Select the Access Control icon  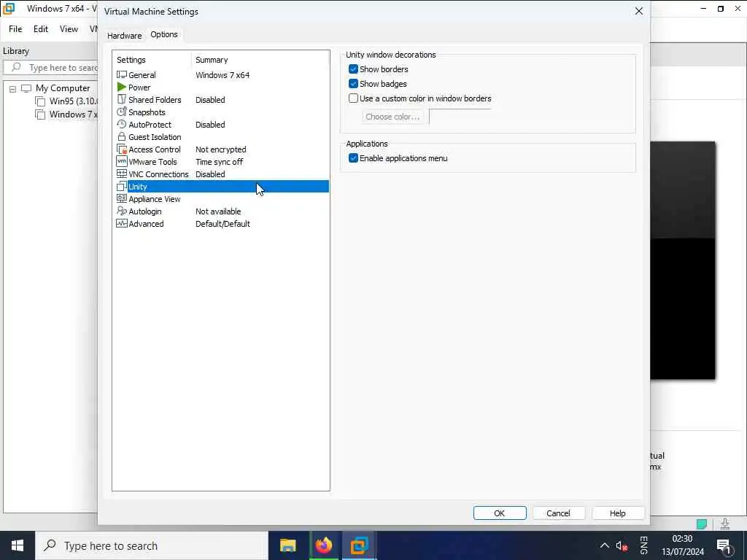122,149
